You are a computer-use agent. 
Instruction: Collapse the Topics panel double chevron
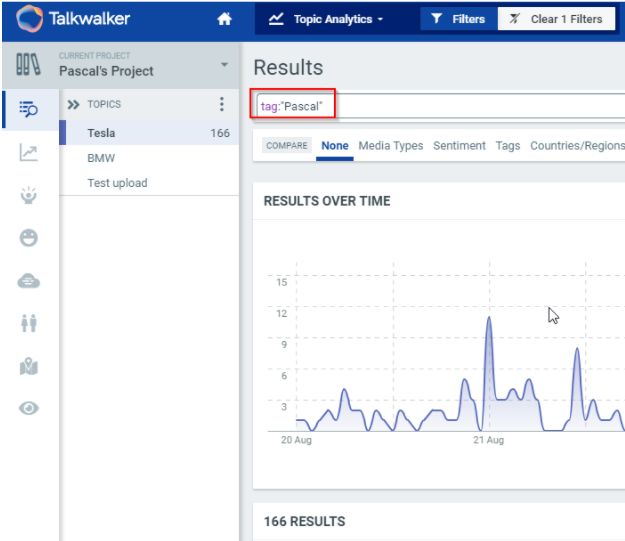point(73,104)
